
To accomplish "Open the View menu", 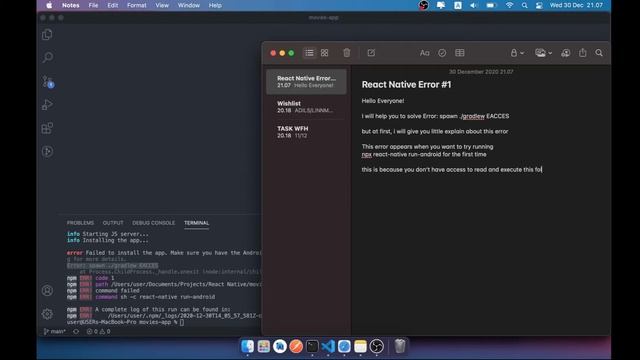I will pyautogui.click(x=162, y=5).
